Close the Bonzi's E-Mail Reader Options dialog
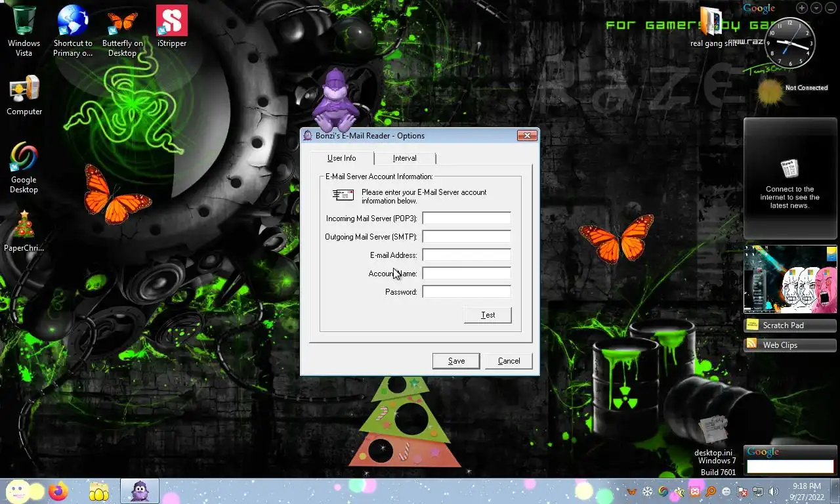 click(x=527, y=136)
